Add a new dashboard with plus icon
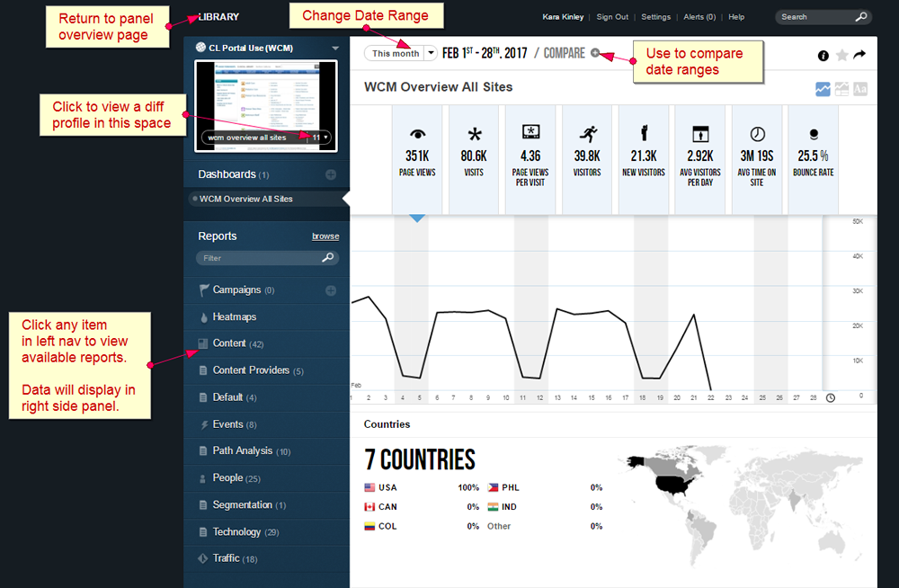899x588 pixels. tap(331, 174)
